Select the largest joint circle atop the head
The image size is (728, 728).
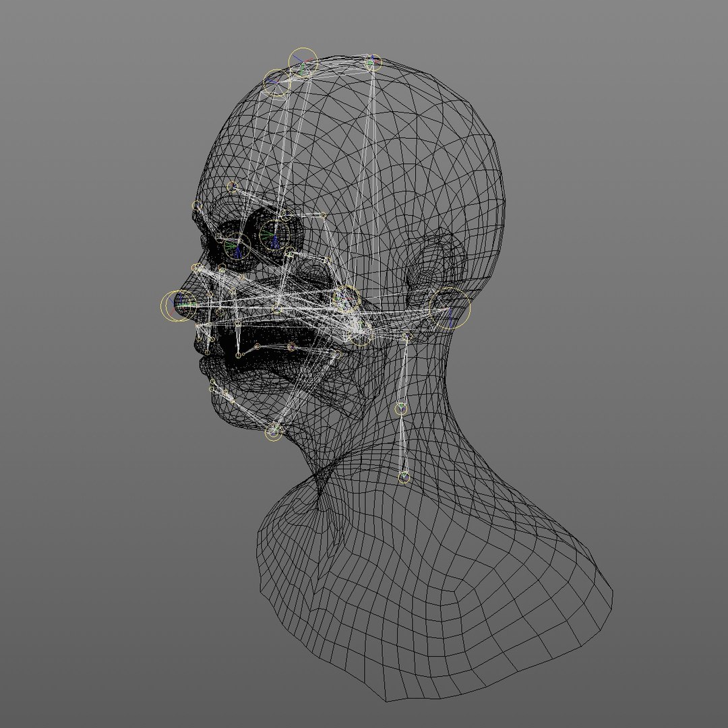[x=303, y=63]
